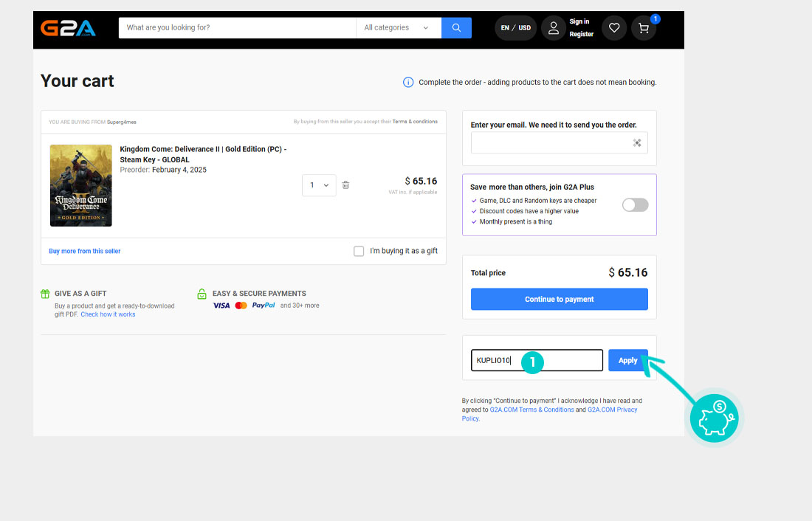Open the EN / USD language selector
This screenshot has width=812, height=521.
coord(516,28)
